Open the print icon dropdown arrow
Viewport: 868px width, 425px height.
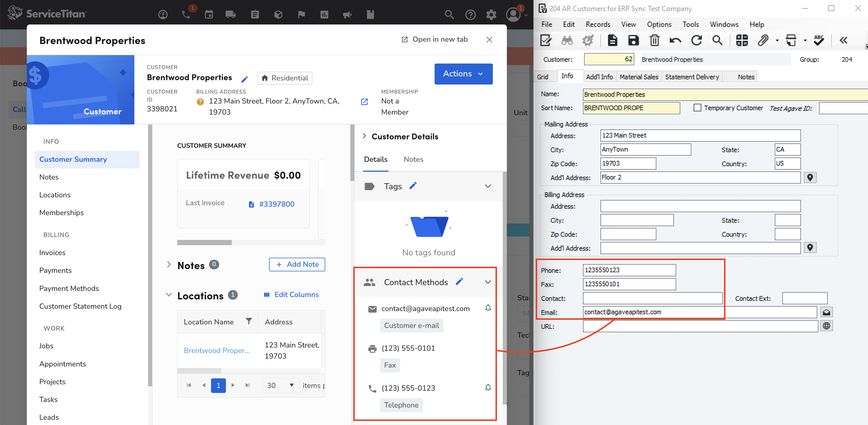(805, 41)
